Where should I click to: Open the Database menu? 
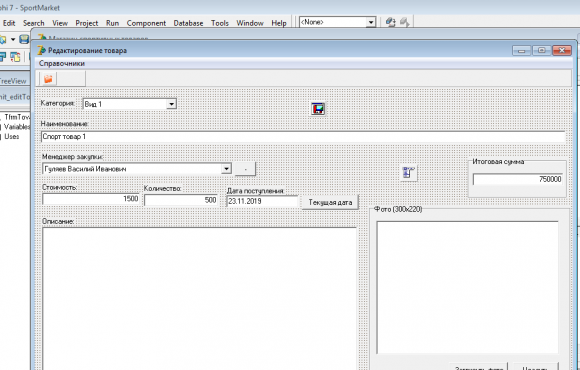point(188,23)
